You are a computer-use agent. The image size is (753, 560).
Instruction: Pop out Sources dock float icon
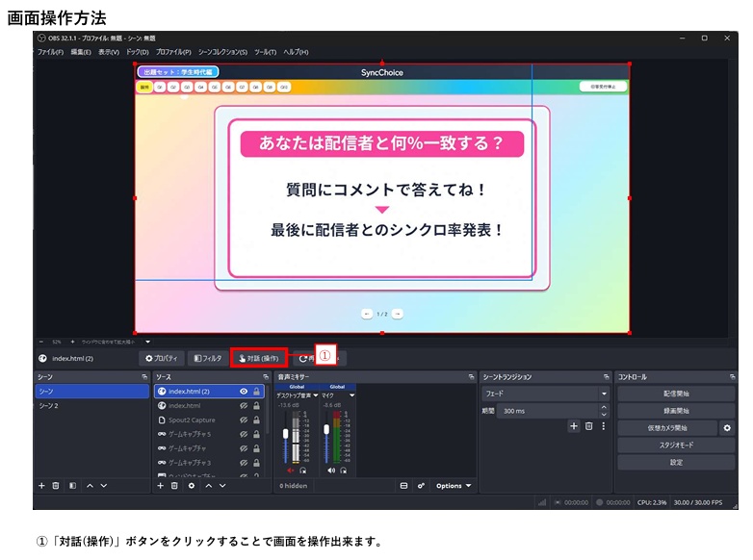pyautogui.click(x=266, y=377)
